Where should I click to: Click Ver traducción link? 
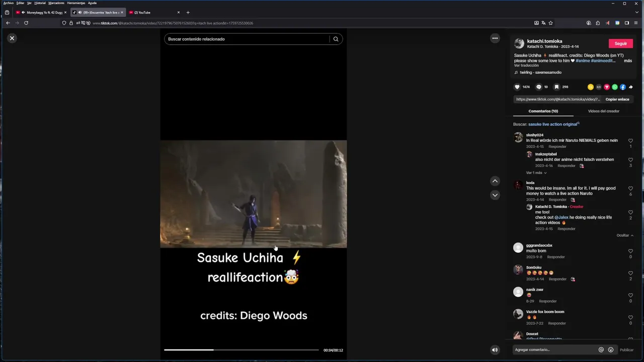(526, 65)
